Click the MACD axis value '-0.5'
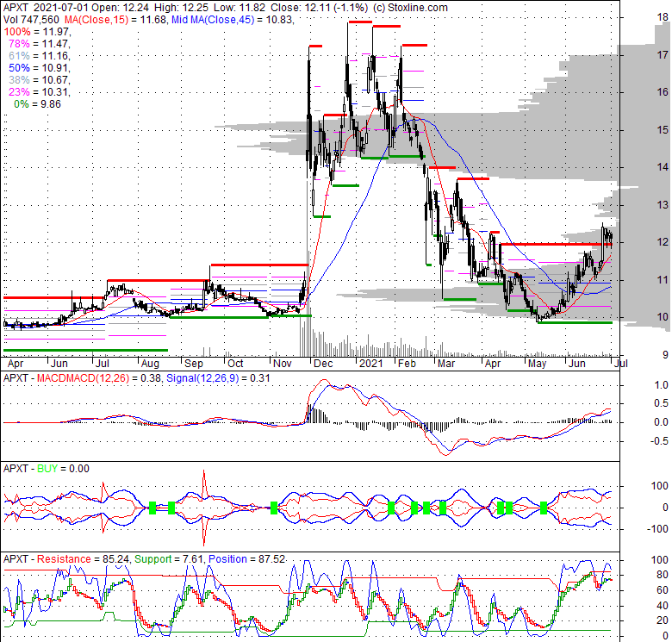The image size is (672, 642). (660, 441)
